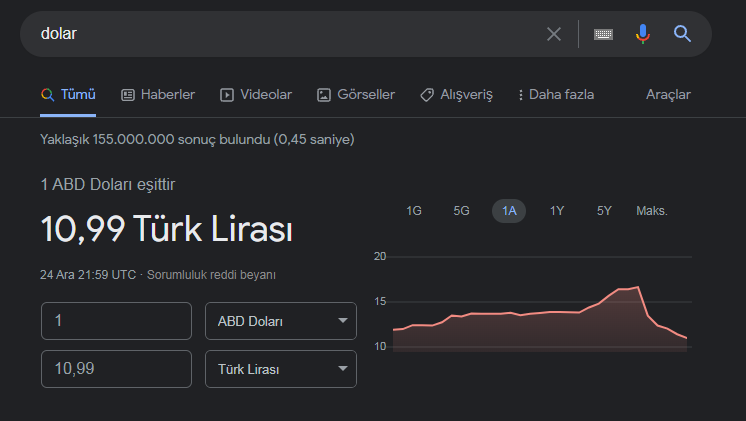Show the 5Y chart range

[x=604, y=211]
